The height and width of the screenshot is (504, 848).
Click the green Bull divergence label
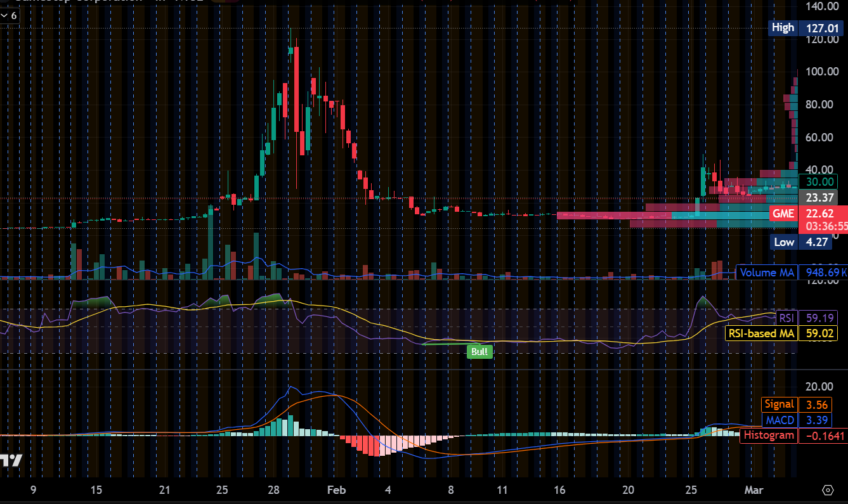pyautogui.click(x=479, y=351)
